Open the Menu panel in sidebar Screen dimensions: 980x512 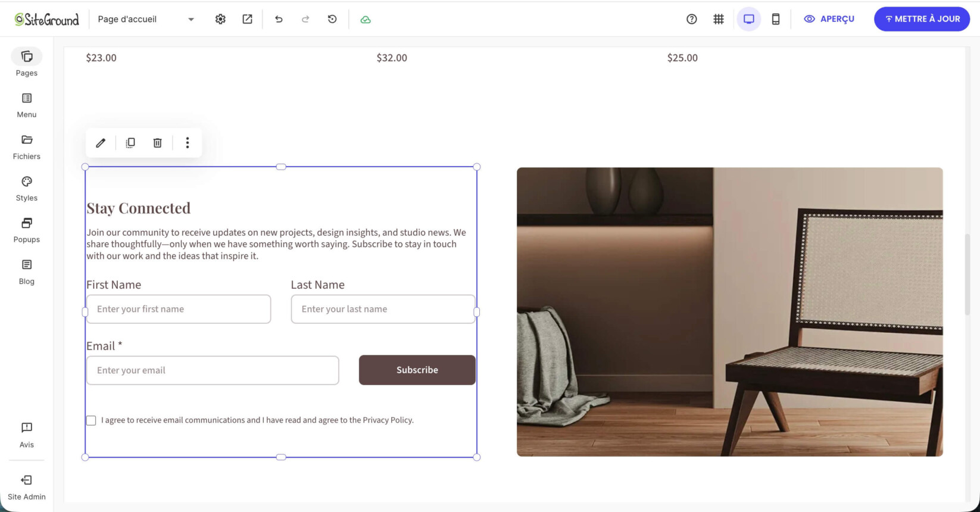tap(27, 105)
